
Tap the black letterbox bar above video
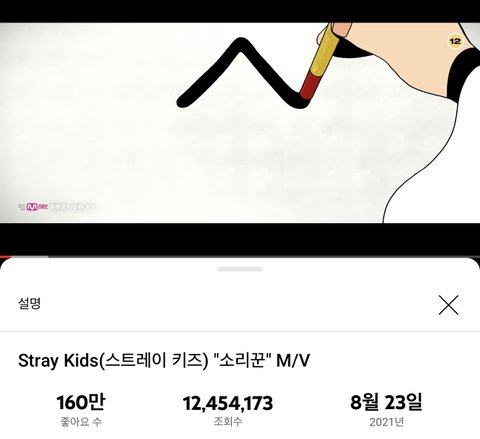pos(240,11)
